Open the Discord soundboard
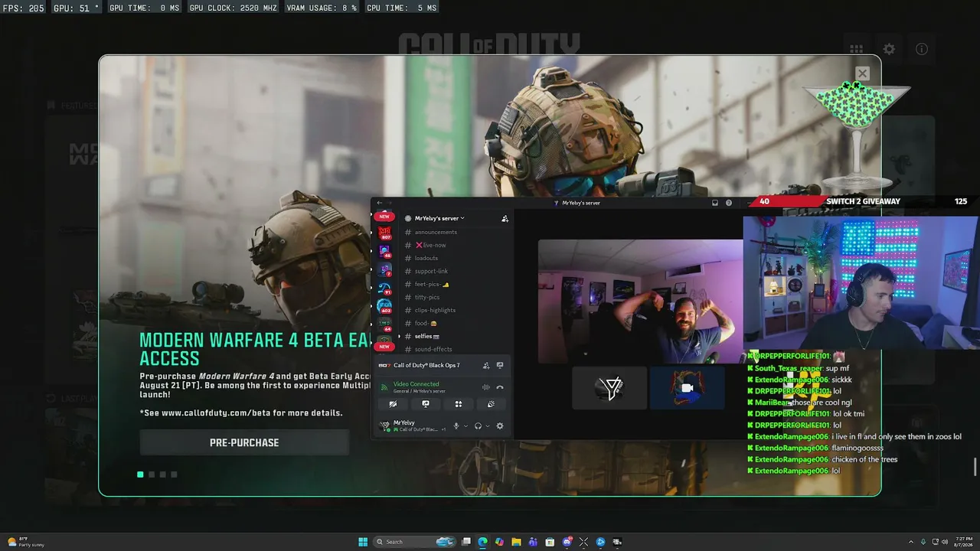The image size is (980, 551). tap(491, 404)
